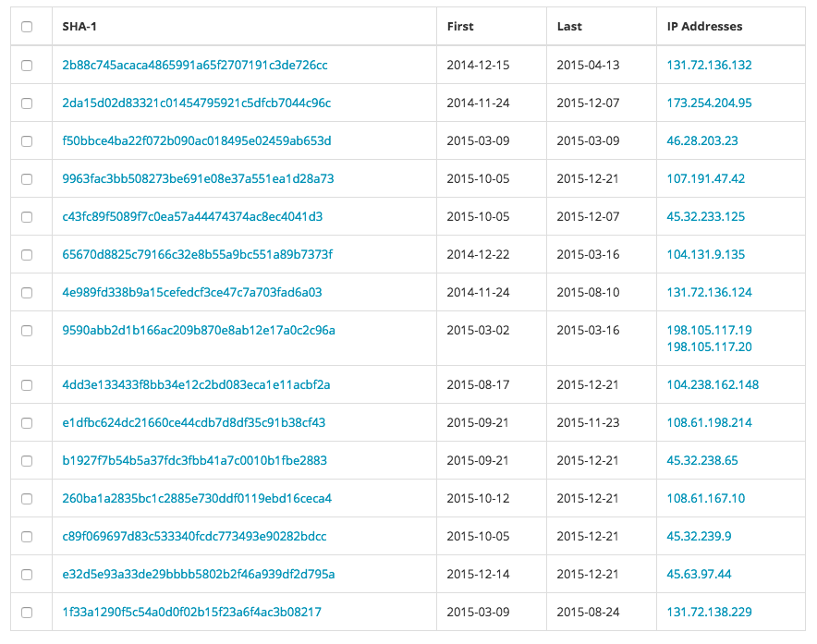This screenshot has height=644, width=817.
Task: Open hash 65670d8825c79166c32e...
Action: pyautogui.click(x=197, y=255)
